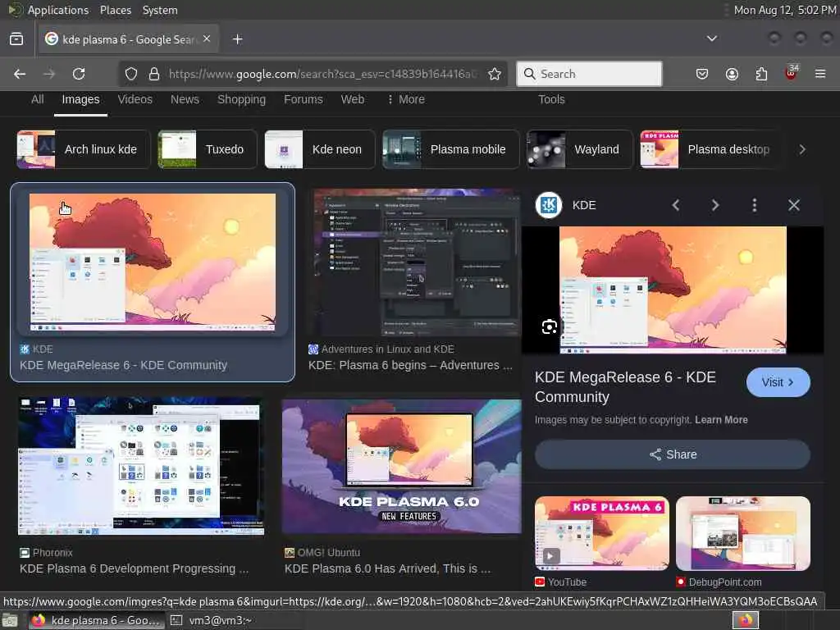Select the Plasma mobile suggestion chip

pos(450,149)
